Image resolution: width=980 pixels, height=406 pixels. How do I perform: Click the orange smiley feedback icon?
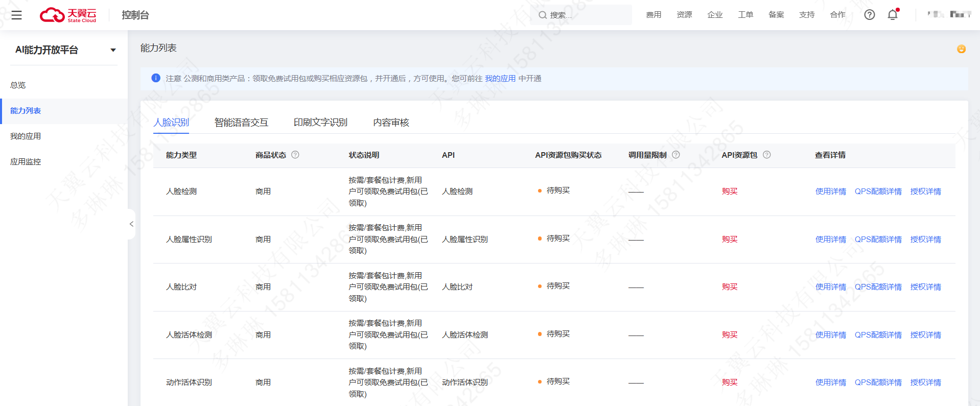(961, 49)
